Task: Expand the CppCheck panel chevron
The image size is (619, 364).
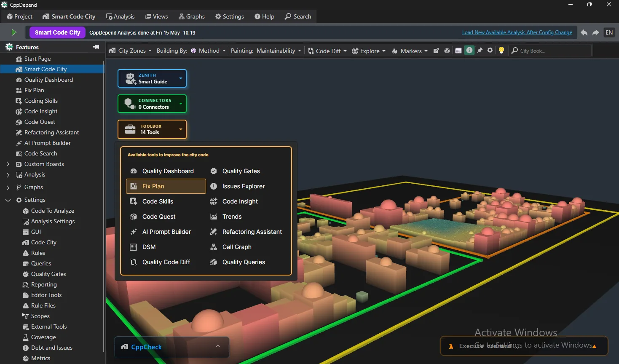Action: (218, 346)
